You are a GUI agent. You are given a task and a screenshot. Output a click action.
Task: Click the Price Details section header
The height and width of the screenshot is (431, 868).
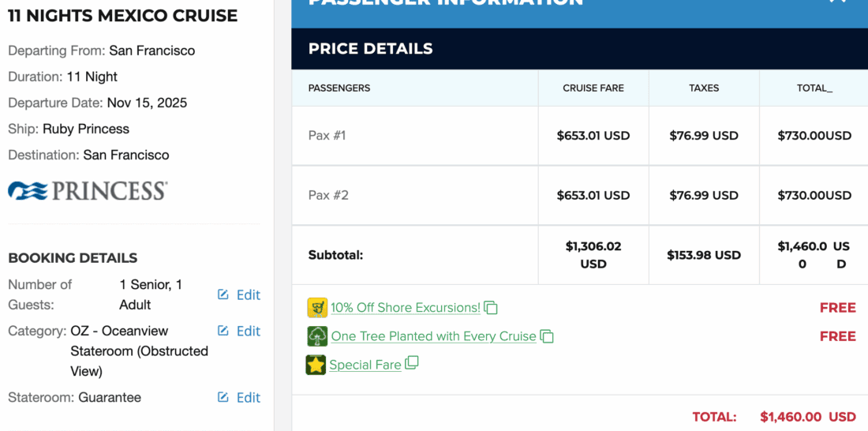pos(370,48)
